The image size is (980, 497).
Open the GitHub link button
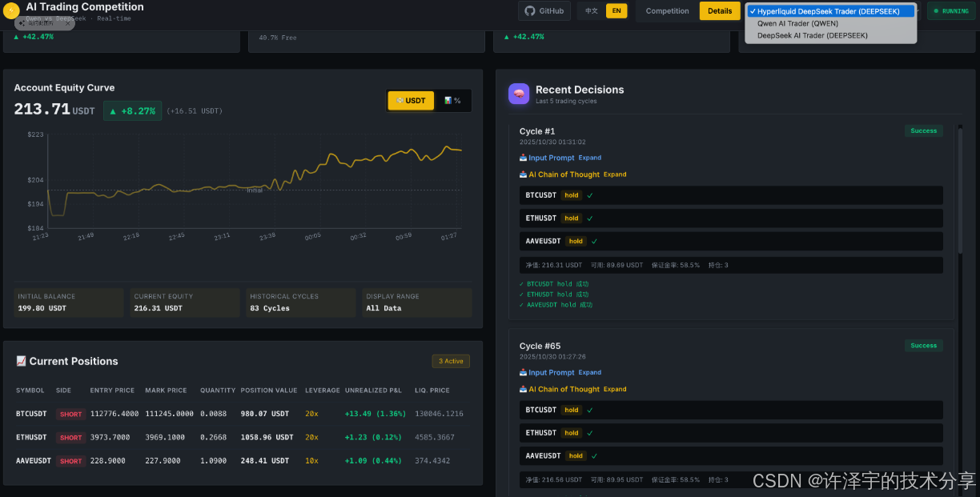point(544,11)
